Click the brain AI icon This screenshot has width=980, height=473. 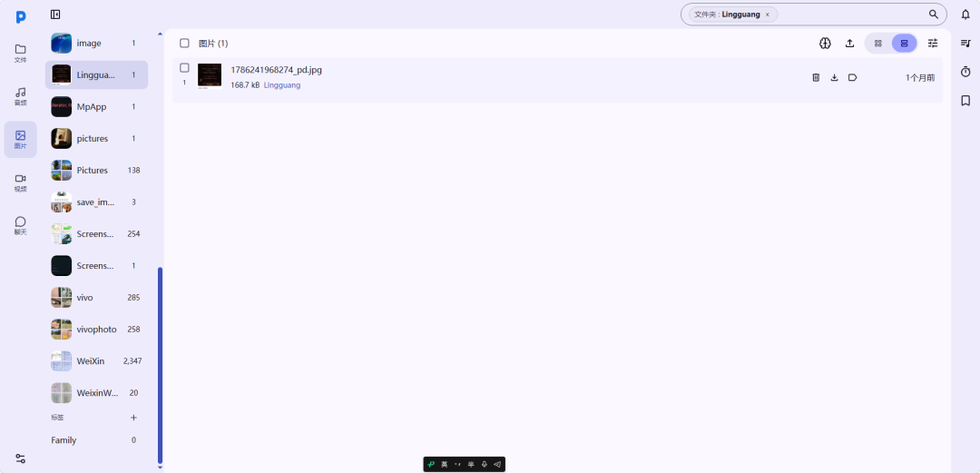click(x=825, y=44)
